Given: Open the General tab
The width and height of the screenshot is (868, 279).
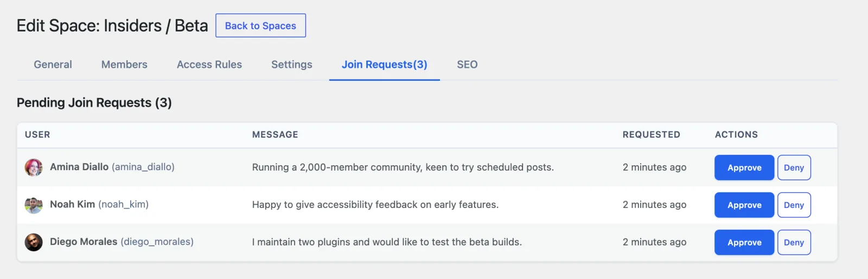Looking at the screenshot, I should click(53, 64).
